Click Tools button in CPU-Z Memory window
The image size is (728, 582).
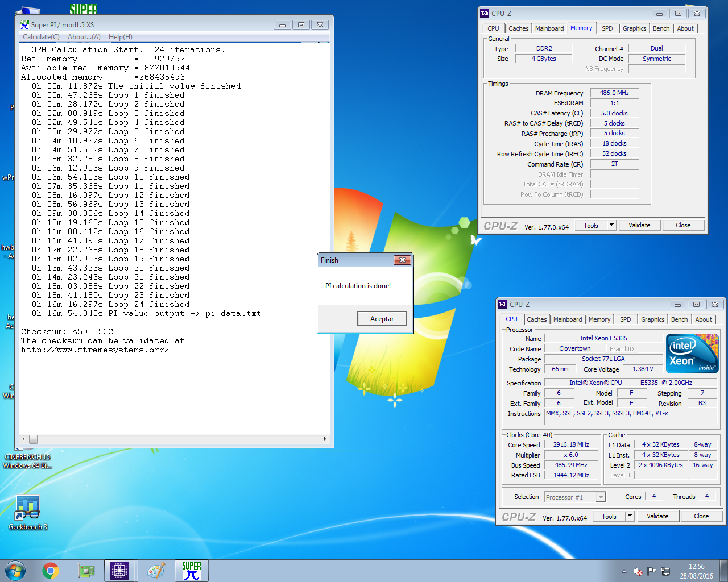[x=591, y=225]
